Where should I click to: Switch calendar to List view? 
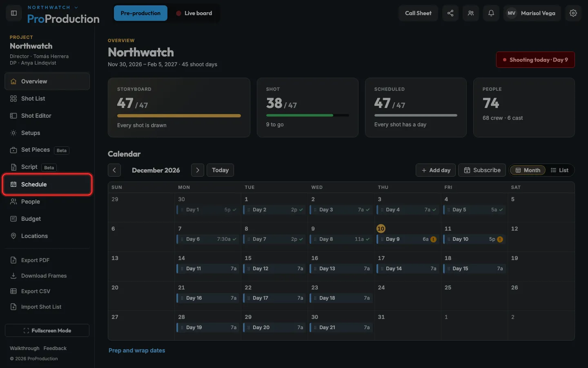(x=559, y=170)
